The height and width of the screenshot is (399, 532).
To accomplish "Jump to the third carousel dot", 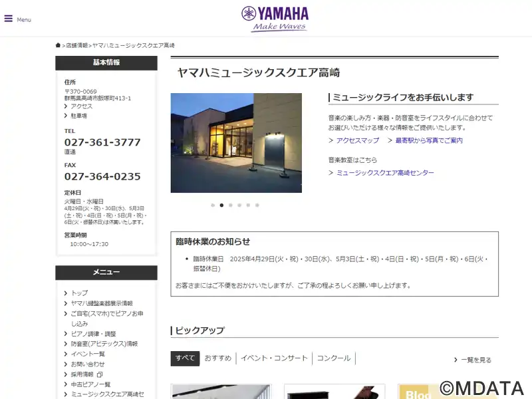I will [x=231, y=205].
